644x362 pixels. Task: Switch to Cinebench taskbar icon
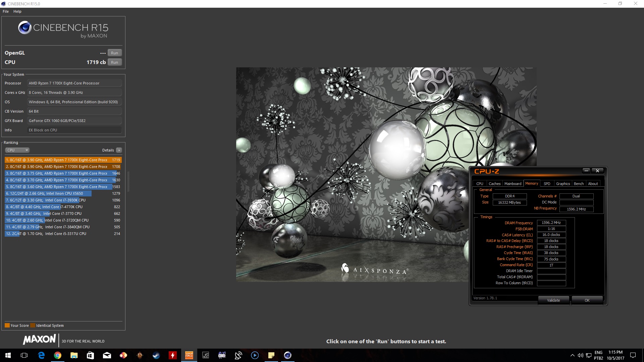pyautogui.click(x=288, y=355)
